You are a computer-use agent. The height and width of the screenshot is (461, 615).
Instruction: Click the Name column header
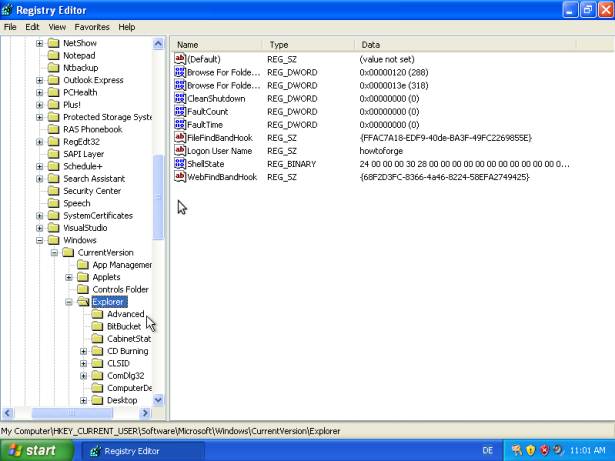click(x=217, y=45)
